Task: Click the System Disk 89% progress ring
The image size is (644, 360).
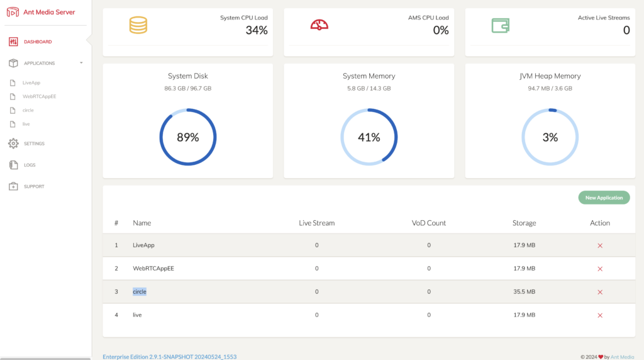Action: click(187, 137)
